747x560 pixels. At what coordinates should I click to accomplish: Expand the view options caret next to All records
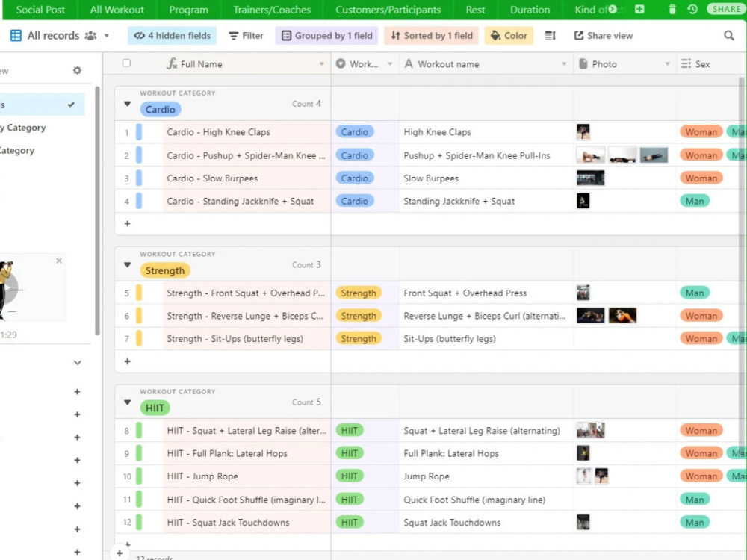pos(107,36)
